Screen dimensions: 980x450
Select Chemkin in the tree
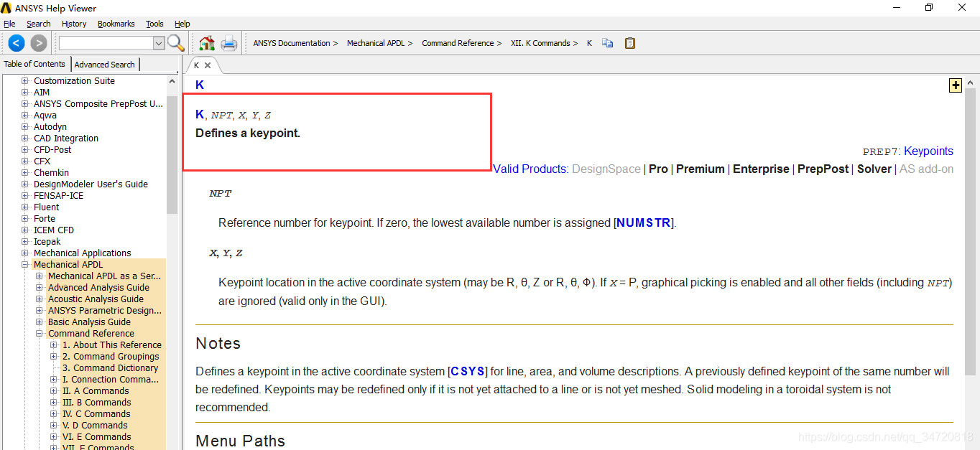point(51,173)
